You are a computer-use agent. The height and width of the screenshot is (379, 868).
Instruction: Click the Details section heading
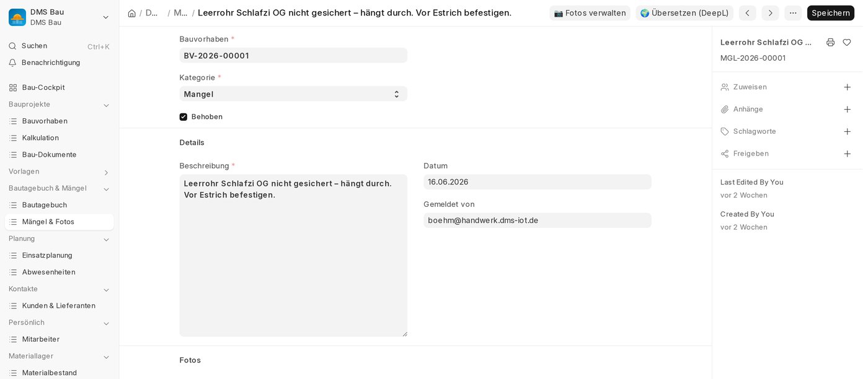point(192,142)
